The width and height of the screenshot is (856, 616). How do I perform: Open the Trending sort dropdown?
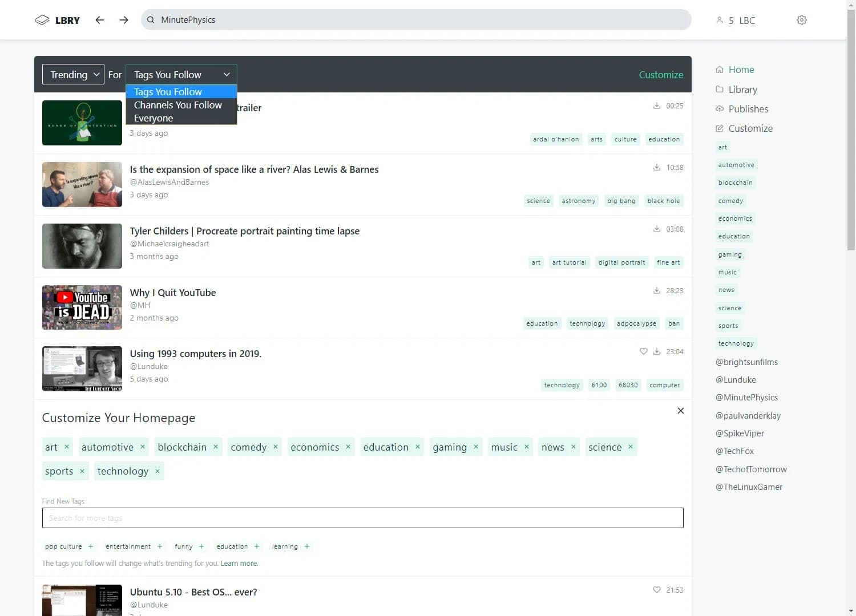73,74
